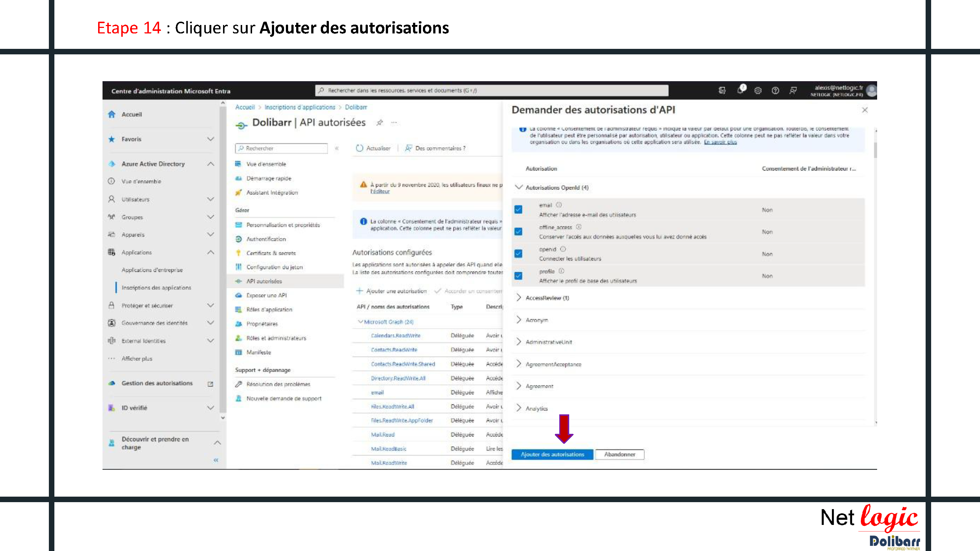Click the Actualiser refresh icon

(x=359, y=148)
